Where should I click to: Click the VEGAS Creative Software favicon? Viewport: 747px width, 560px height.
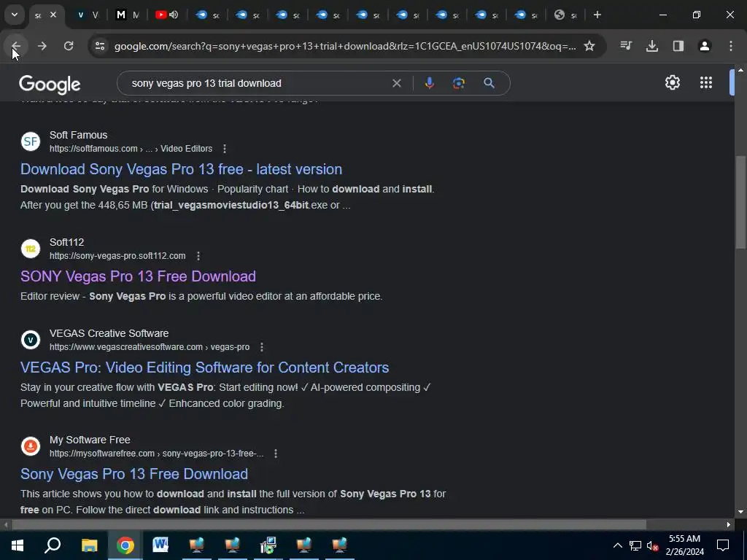pos(31,340)
